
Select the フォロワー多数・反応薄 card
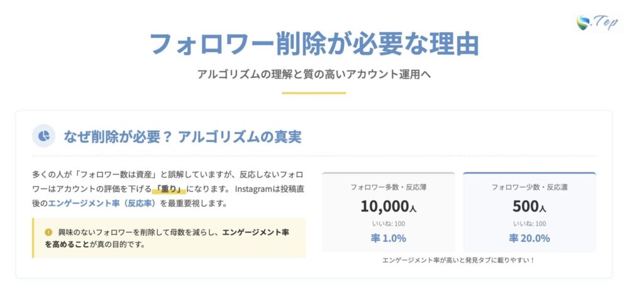pos(388,212)
